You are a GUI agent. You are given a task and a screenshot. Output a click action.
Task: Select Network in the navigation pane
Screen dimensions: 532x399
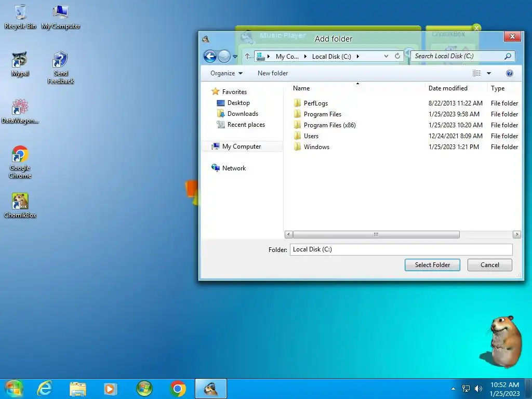coord(229,168)
